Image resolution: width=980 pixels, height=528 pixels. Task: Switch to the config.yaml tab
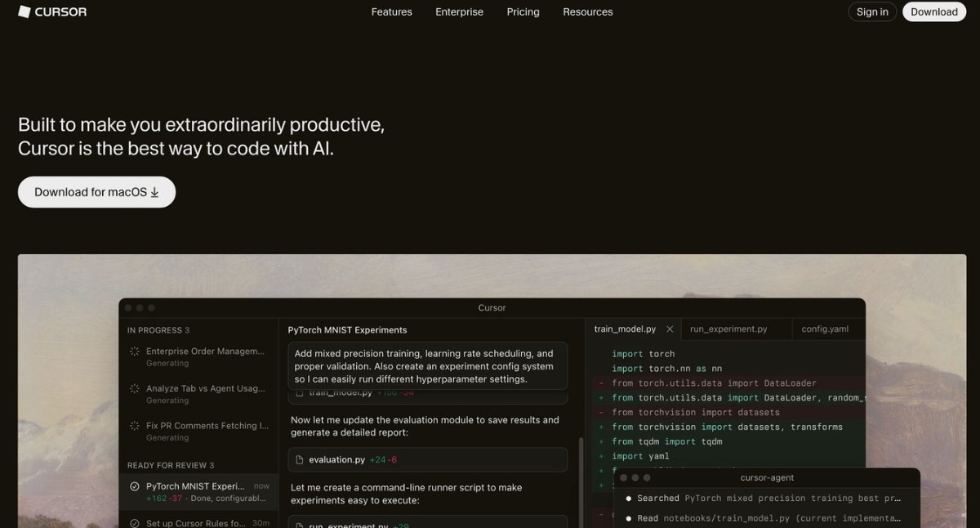coord(825,329)
